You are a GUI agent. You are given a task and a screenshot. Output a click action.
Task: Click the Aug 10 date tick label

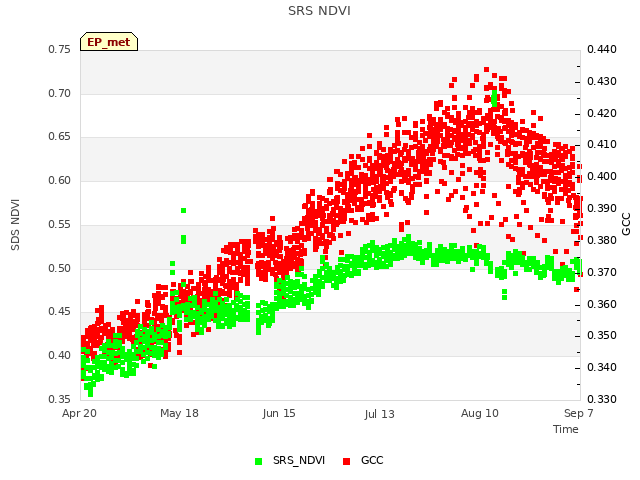click(480, 413)
